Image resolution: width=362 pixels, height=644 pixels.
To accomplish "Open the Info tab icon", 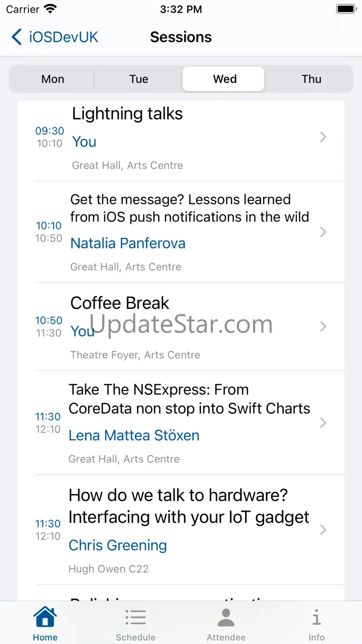I will click(317, 618).
